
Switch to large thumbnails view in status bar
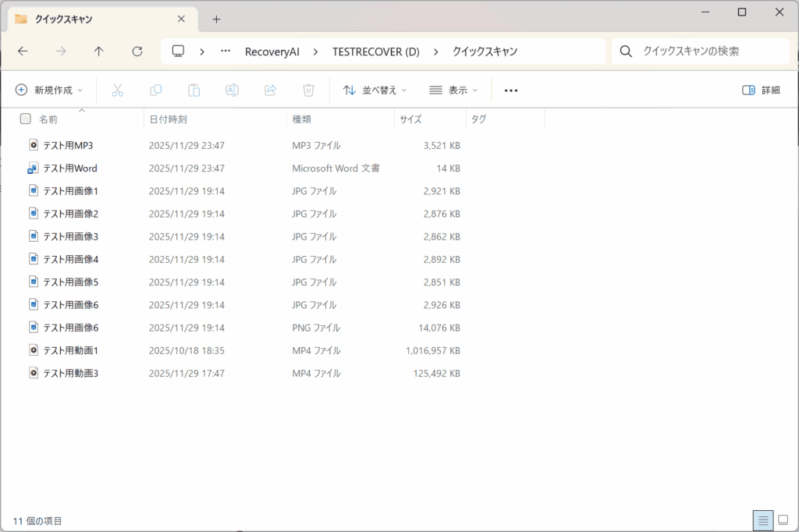783,520
